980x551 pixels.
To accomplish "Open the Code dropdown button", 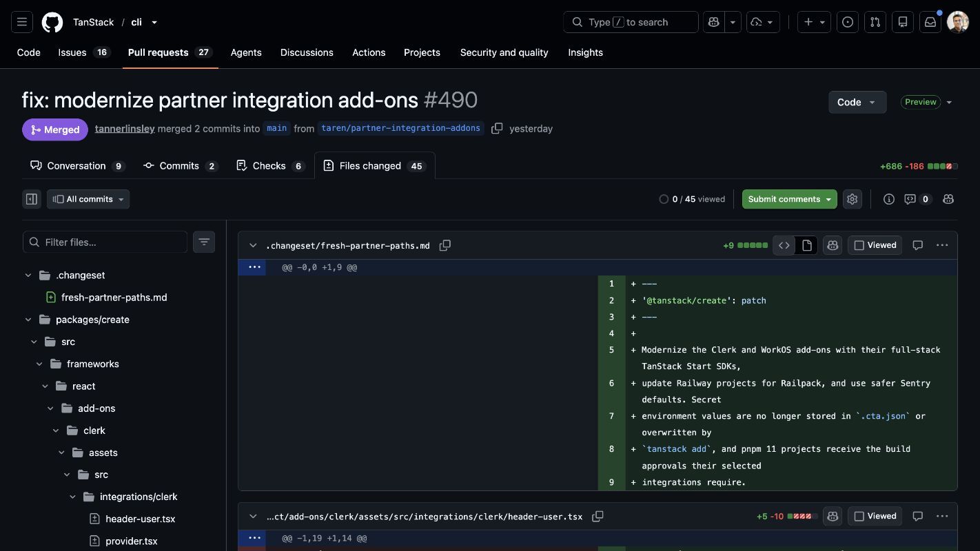I will [x=857, y=102].
